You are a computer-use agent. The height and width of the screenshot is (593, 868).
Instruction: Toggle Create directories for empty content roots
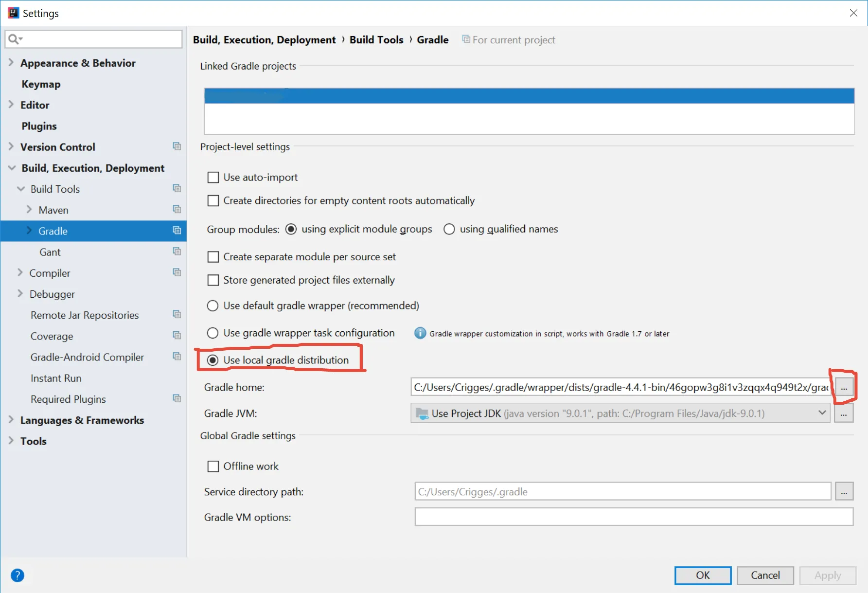213,201
